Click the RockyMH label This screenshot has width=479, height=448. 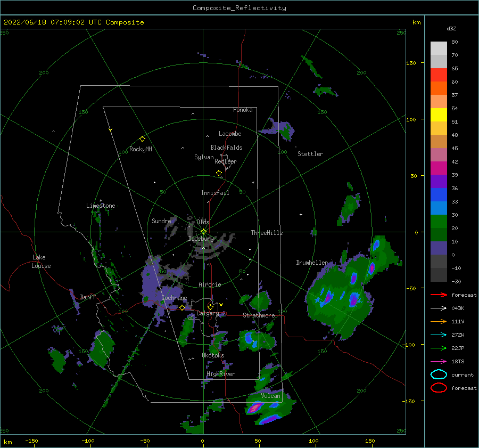pyautogui.click(x=141, y=149)
